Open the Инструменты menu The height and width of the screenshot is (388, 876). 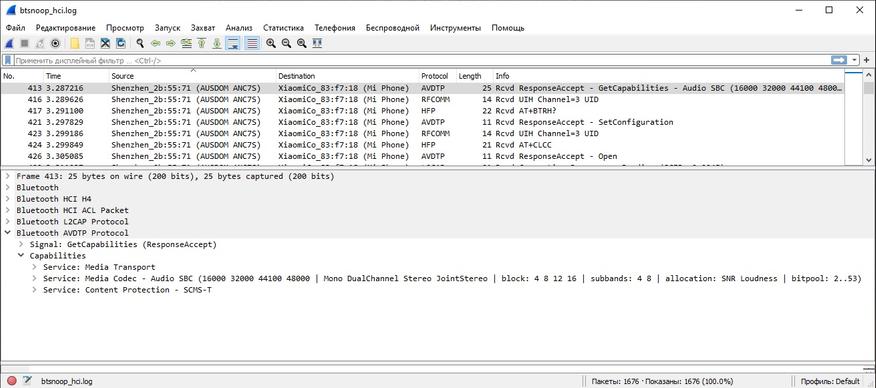455,27
